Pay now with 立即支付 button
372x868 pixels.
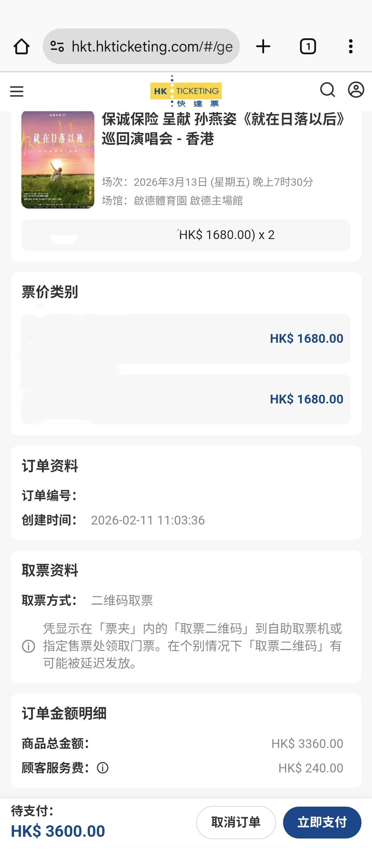(322, 822)
